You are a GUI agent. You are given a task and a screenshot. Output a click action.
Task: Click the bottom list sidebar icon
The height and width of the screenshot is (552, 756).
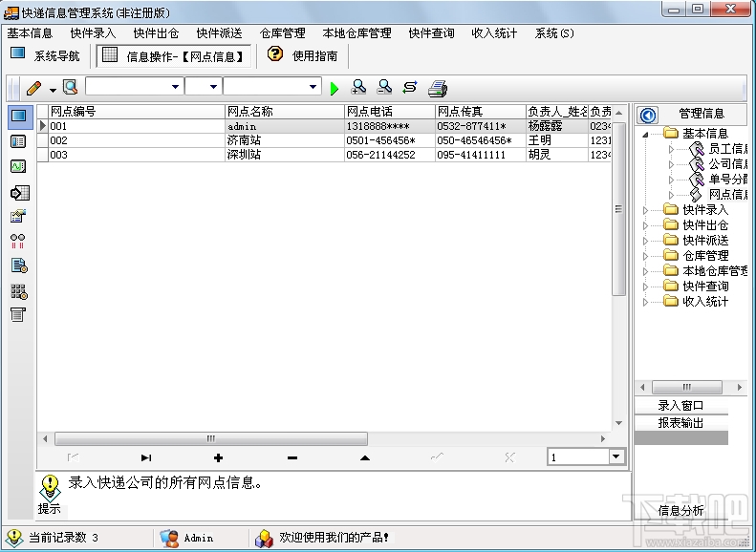(x=18, y=314)
